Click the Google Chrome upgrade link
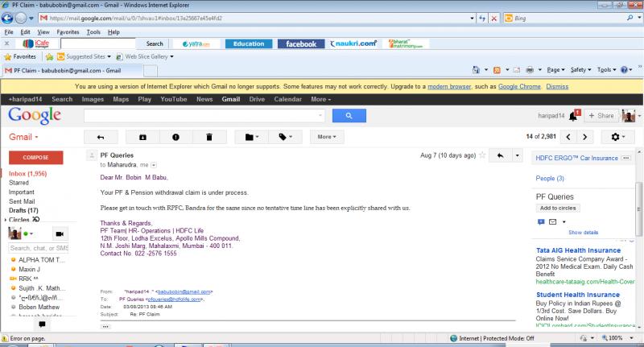This screenshot has width=644, height=347. click(x=519, y=87)
